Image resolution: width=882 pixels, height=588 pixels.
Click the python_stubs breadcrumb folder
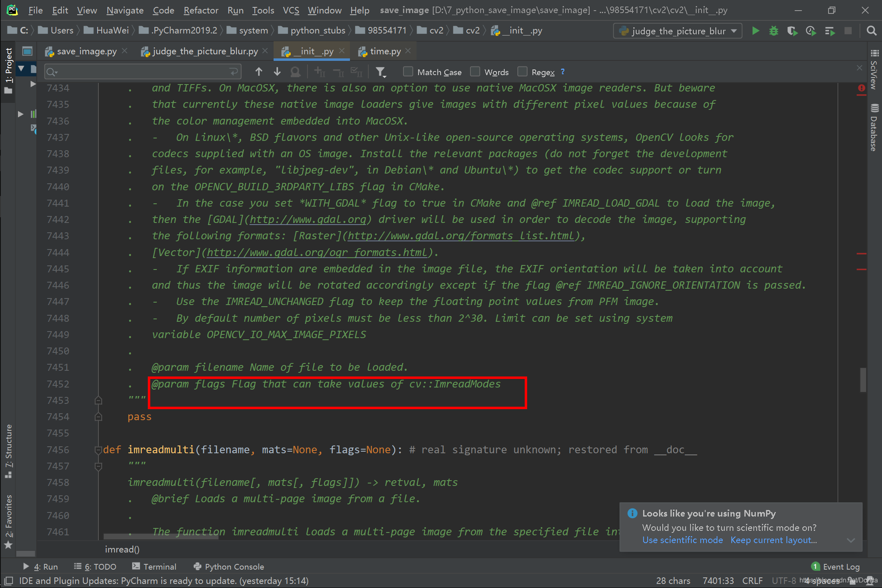pos(312,31)
